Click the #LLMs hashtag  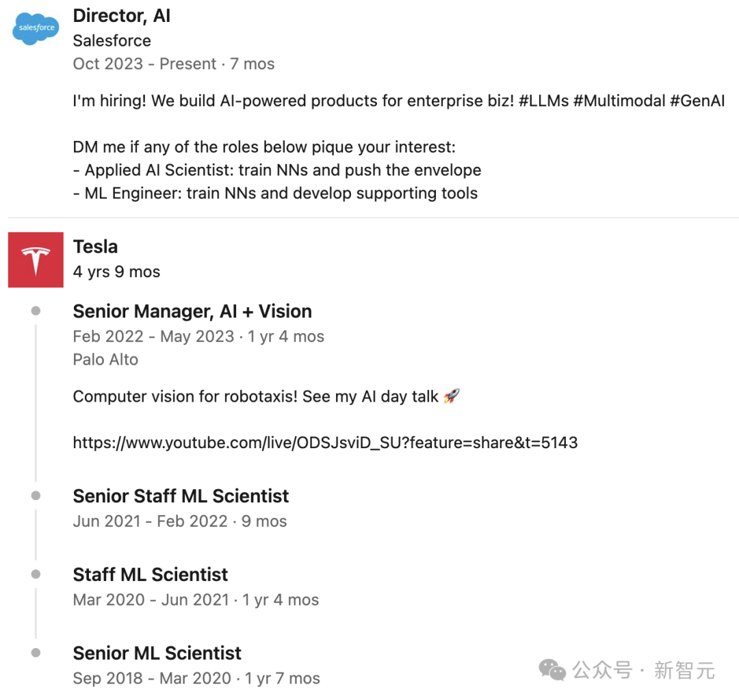tap(544, 101)
